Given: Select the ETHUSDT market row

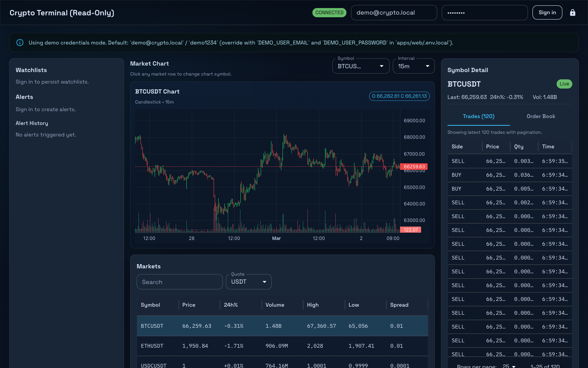Looking at the screenshot, I should tap(282, 346).
